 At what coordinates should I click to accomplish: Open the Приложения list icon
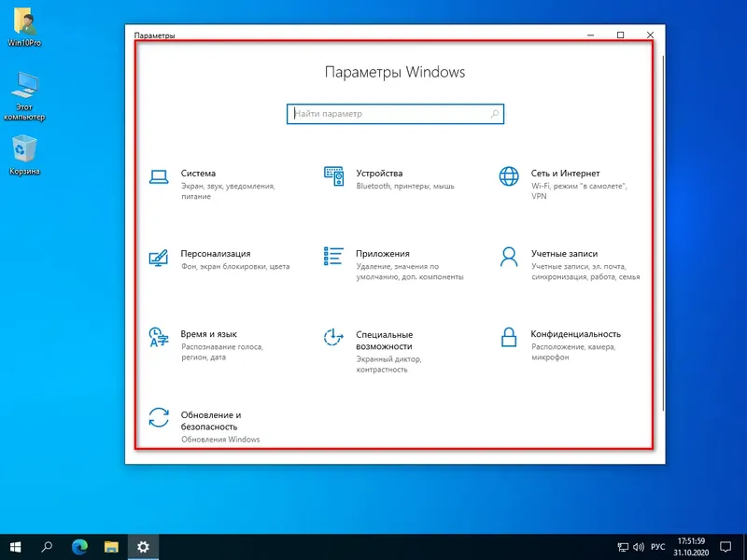click(333, 256)
